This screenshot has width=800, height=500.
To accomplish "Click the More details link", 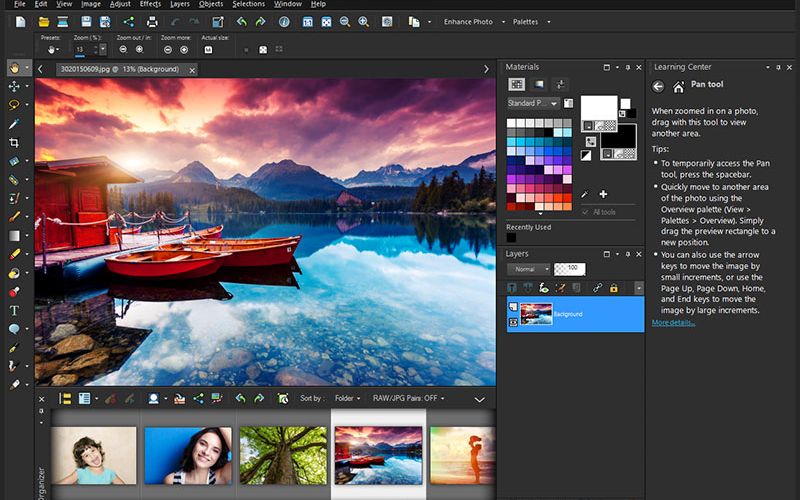I will [673, 322].
